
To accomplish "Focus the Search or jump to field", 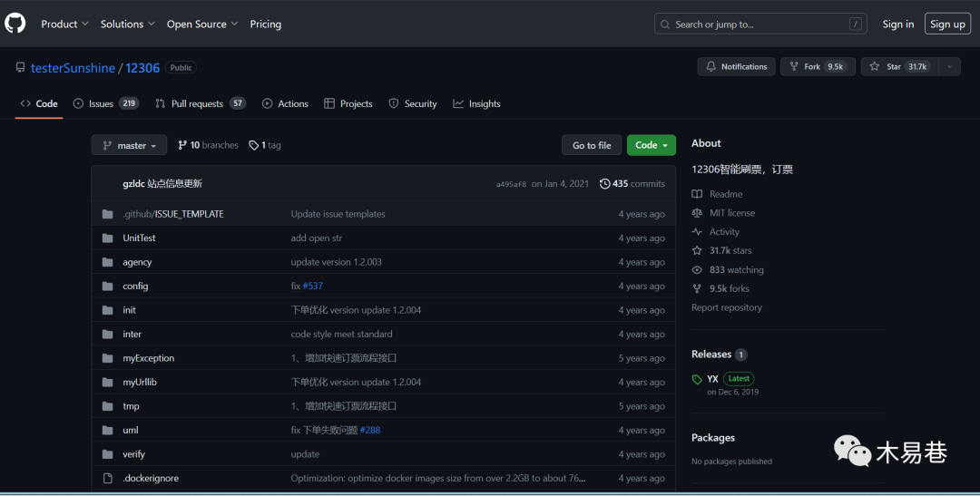I will click(760, 24).
